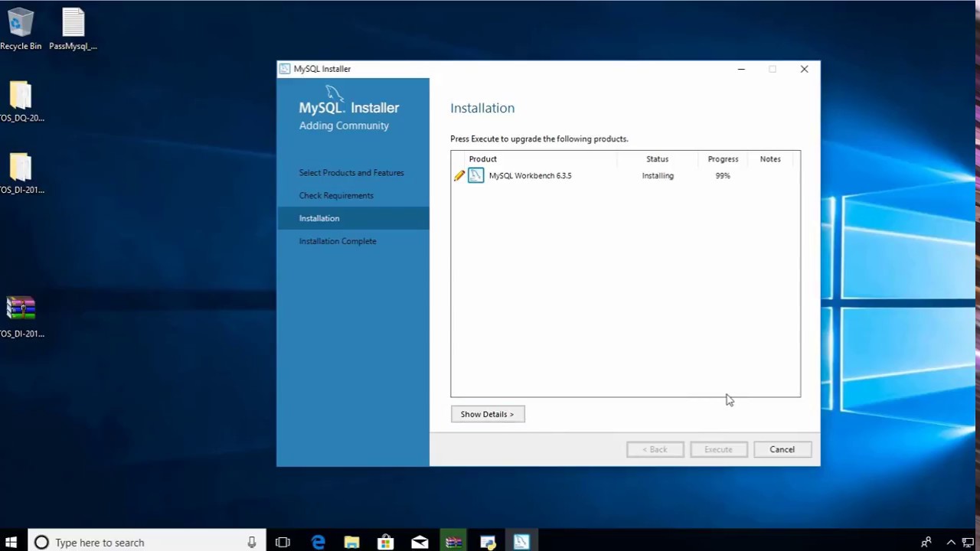Minimize the MySQL Installer window
This screenshot has width=980, height=551.
741,70
